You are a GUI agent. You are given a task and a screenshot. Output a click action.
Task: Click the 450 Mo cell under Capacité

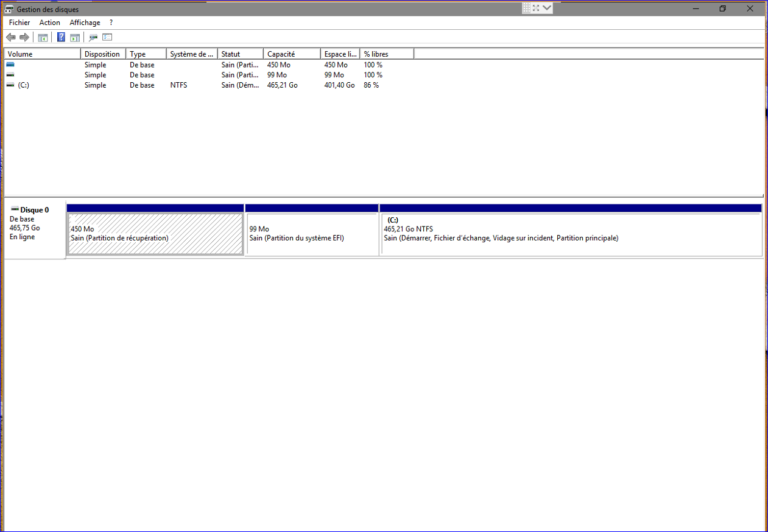coord(279,65)
